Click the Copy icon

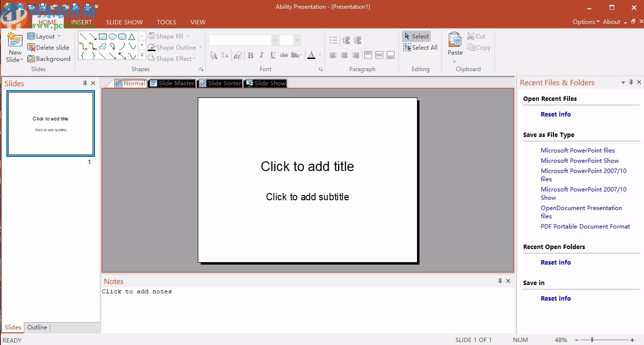click(x=471, y=47)
